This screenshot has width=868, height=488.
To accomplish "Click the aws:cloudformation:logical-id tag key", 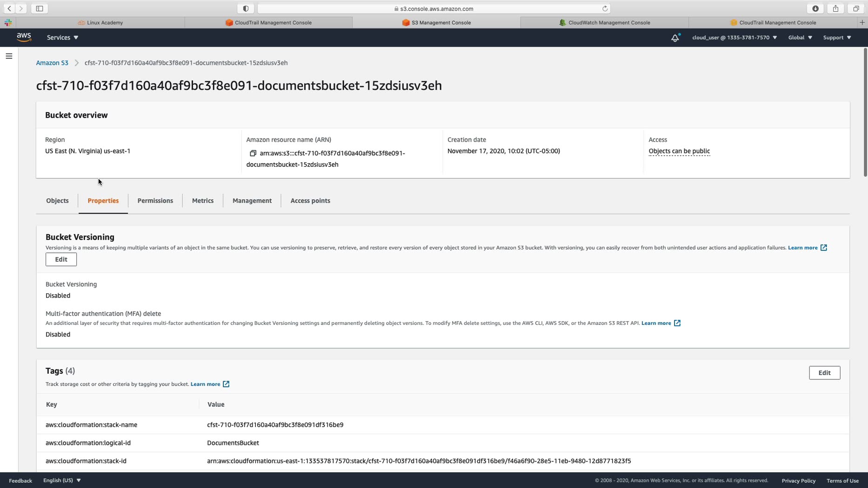I will 88,443.
